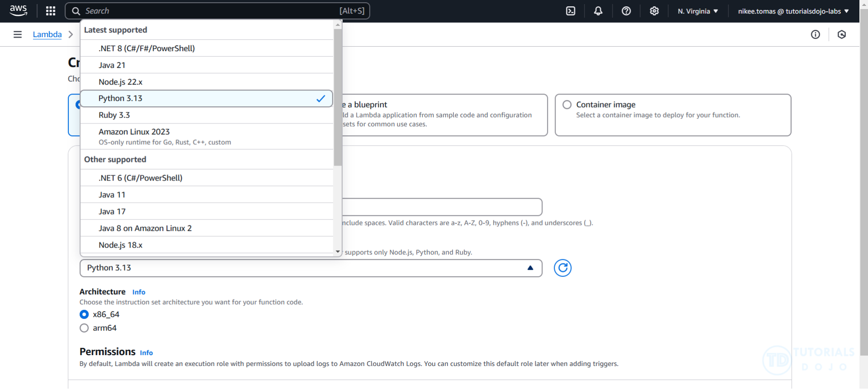The height and width of the screenshot is (390, 868).
Task: Choose Java 17 runtime
Action: (207, 211)
